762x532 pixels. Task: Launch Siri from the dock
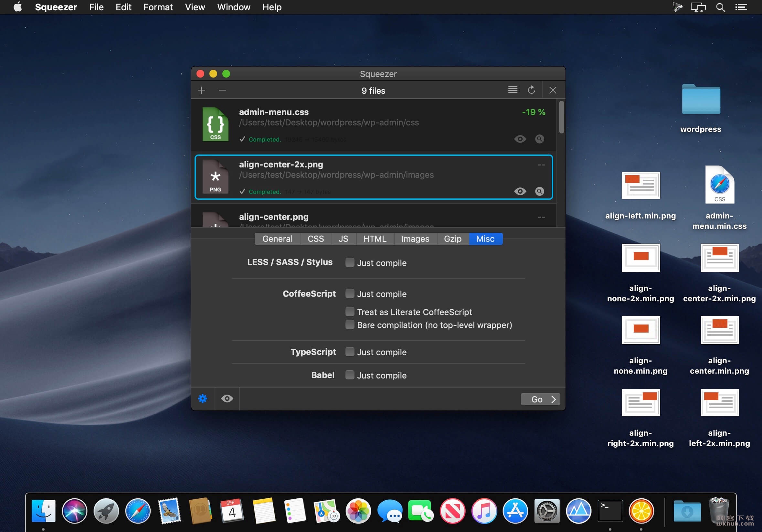(75, 511)
